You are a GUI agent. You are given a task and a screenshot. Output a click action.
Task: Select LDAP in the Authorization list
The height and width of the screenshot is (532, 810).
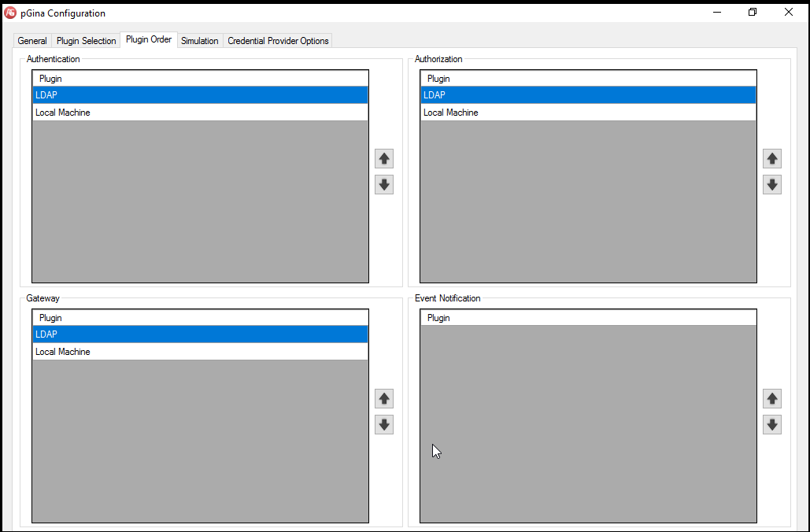pyautogui.click(x=588, y=95)
